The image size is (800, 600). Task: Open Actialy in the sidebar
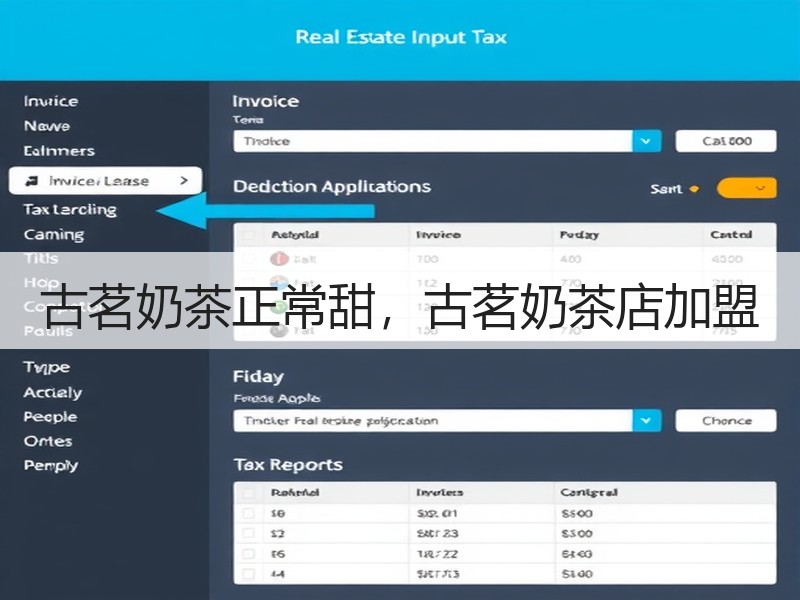pyautogui.click(x=53, y=392)
